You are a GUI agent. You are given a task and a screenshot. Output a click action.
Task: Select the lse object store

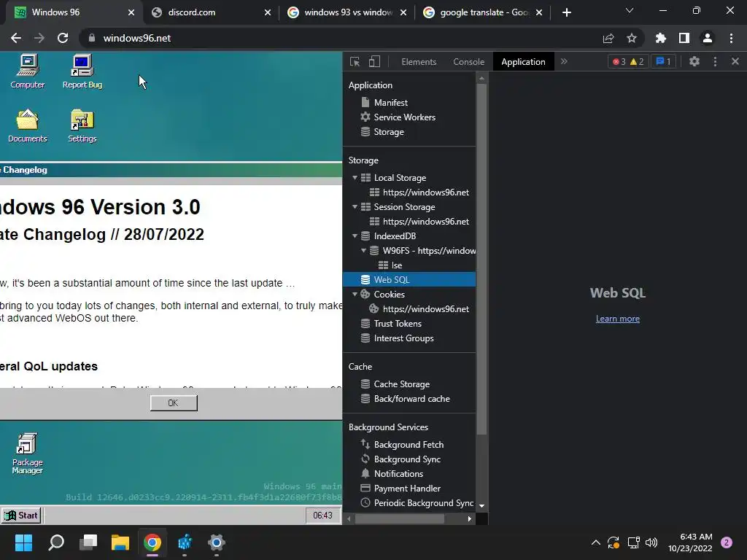tap(396, 265)
